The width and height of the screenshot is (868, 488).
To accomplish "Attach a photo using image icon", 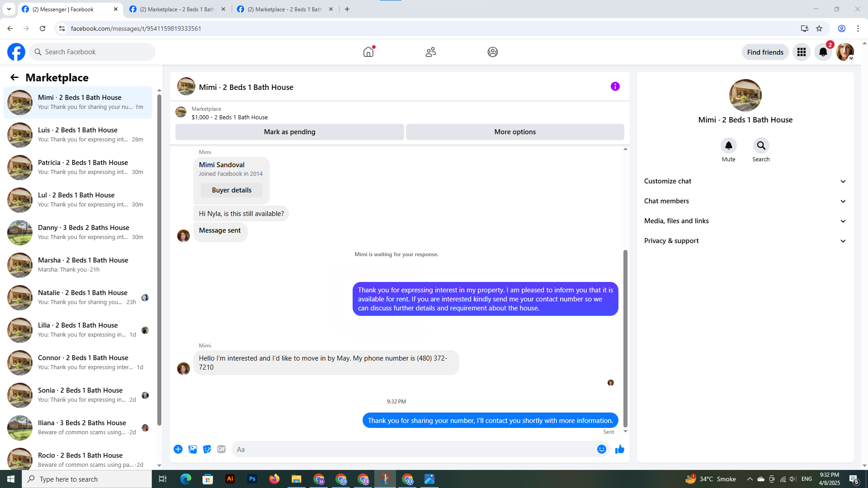I will point(193,449).
